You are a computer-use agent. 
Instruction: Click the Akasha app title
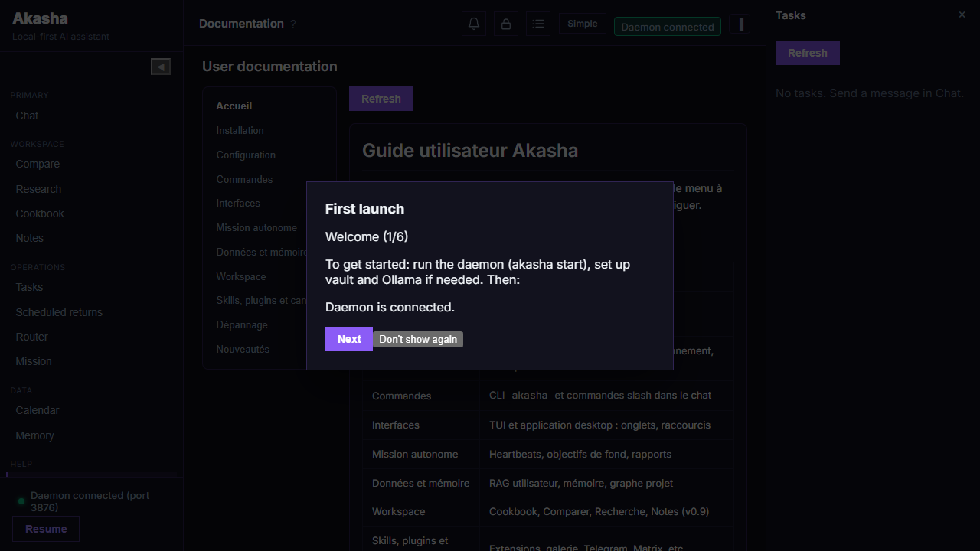(x=40, y=18)
